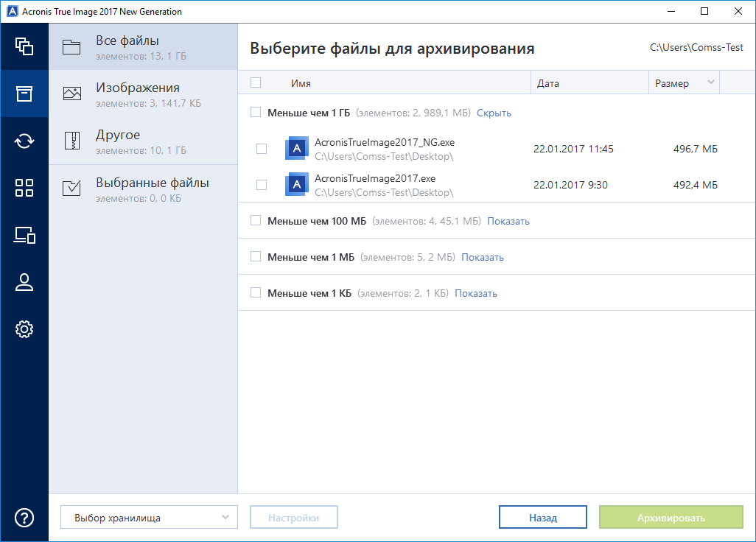Screen dimensions: 756x542
Task: Open the Help question mark icon
Action: point(24,518)
